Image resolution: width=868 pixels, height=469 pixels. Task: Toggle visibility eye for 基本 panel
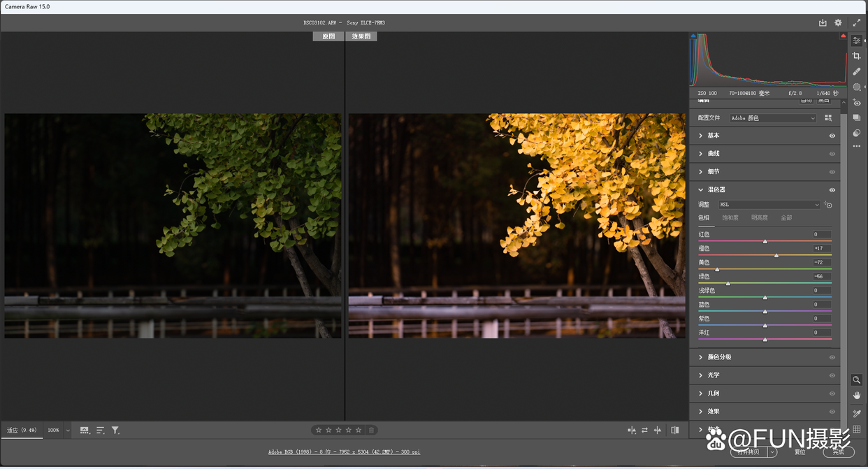(x=832, y=136)
